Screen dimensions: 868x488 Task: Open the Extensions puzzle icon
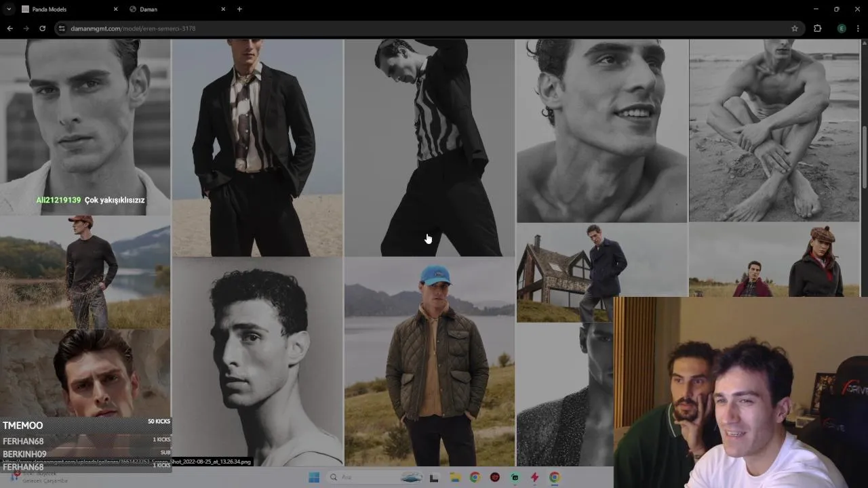[x=817, y=28]
